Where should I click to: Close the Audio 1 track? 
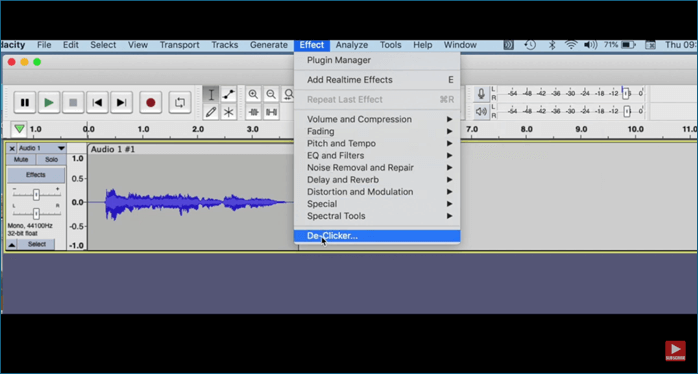(x=12, y=148)
